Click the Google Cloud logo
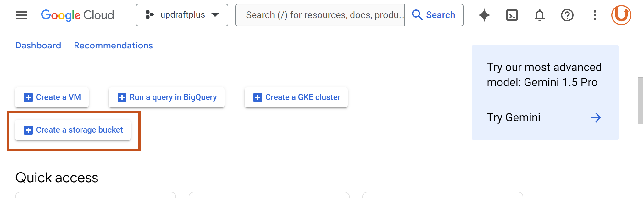The width and height of the screenshot is (644, 198). 77,15
